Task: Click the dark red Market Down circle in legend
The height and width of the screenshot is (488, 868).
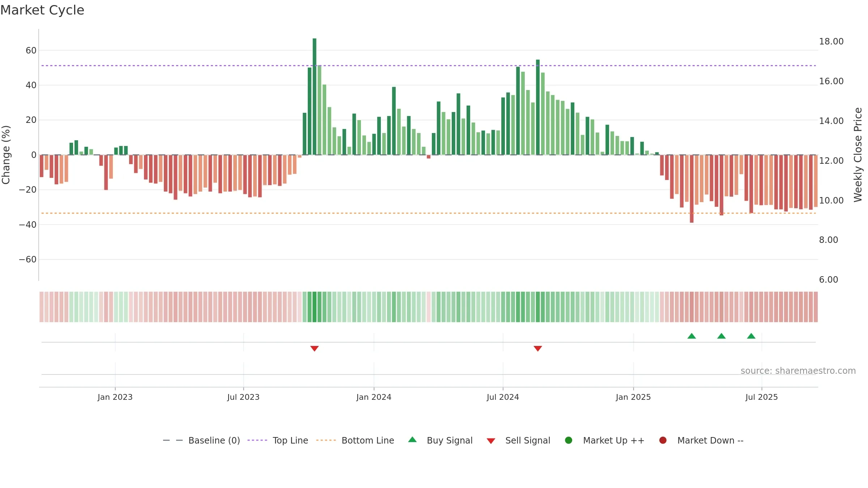Action: coord(663,440)
